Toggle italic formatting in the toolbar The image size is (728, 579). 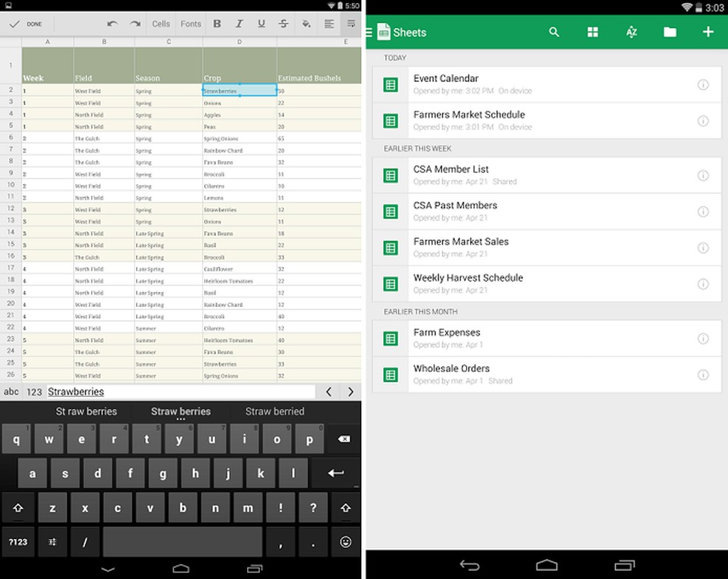pyautogui.click(x=239, y=23)
